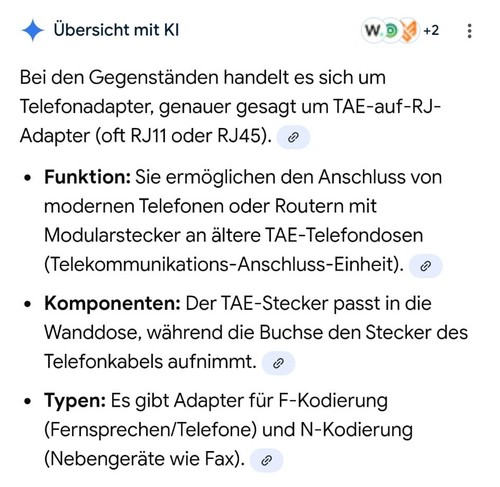
Task: Open source link chip after 'RJ45).'
Action: pos(293,137)
